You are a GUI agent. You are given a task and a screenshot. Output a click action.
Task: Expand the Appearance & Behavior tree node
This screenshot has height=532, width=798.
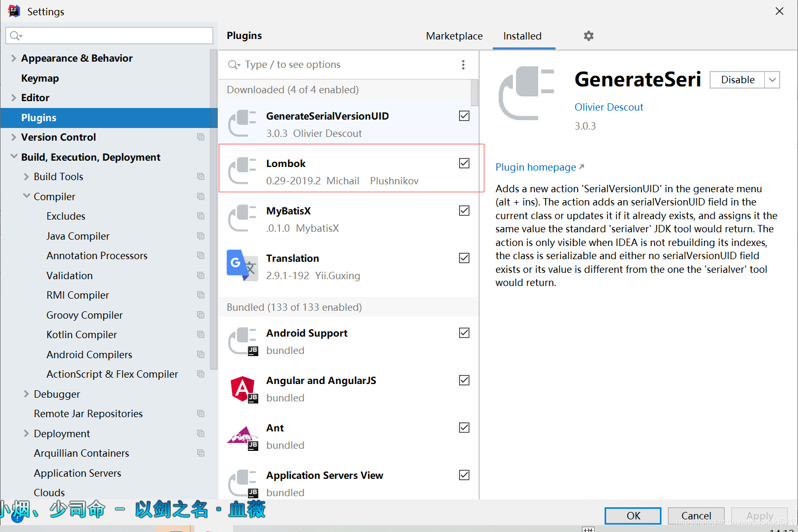(14, 58)
